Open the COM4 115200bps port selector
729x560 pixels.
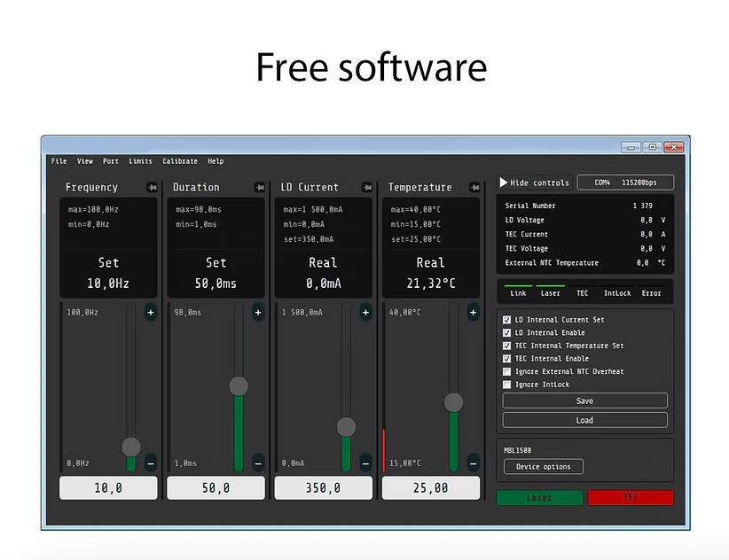(x=625, y=183)
